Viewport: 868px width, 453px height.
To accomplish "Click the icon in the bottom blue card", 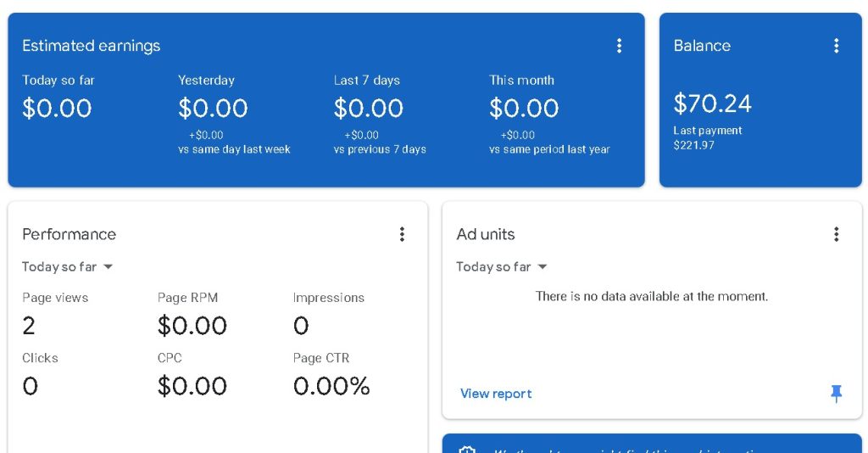I will pyautogui.click(x=467, y=449).
